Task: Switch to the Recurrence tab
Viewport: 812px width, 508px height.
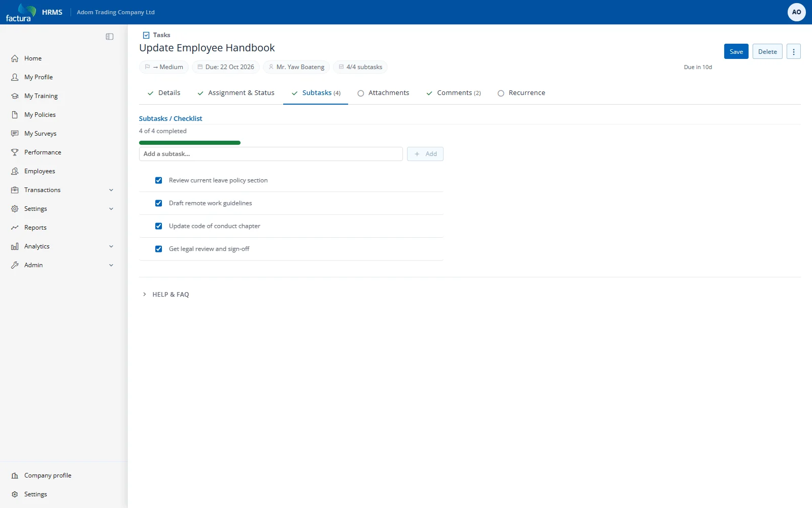Action: tap(522, 93)
